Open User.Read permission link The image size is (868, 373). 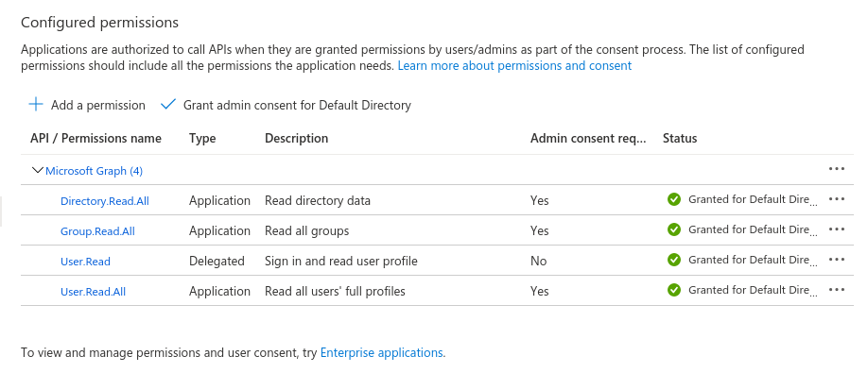tap(85, 262)
